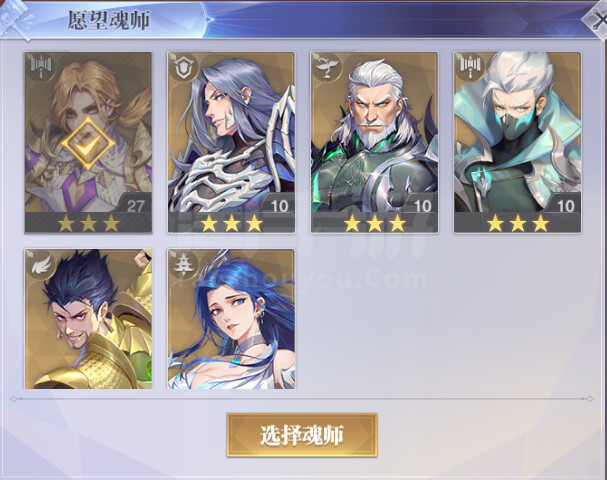
Task: Click the hammer emblem beside the title
Action: 17,19
